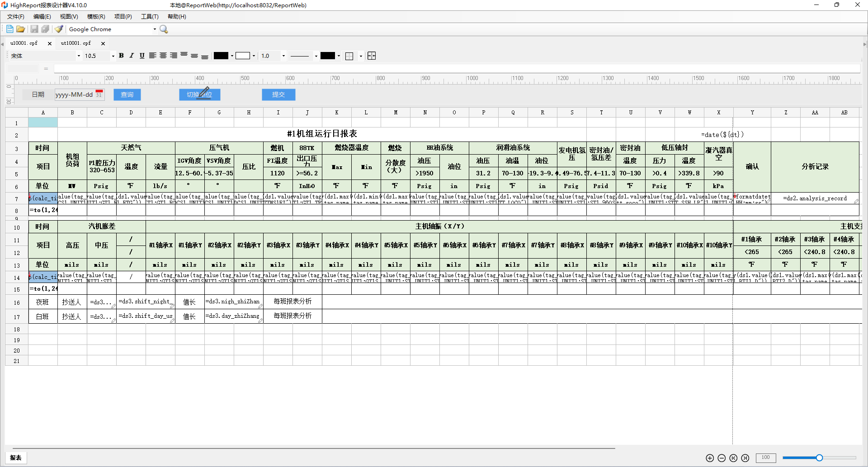Image resolution: width=868 pixels, height=467 pixels.
Task: Align cell text to the vertical middle
Action: (194, 56)
